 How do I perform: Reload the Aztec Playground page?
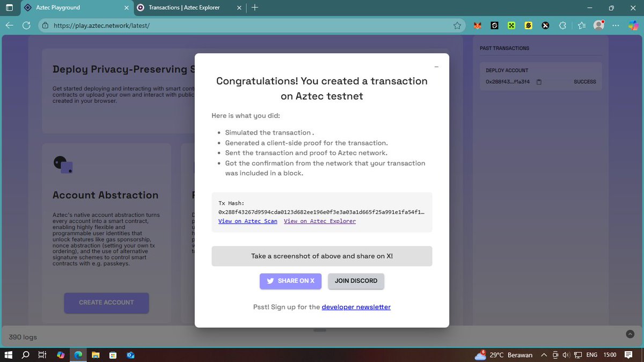pos(25,25)
